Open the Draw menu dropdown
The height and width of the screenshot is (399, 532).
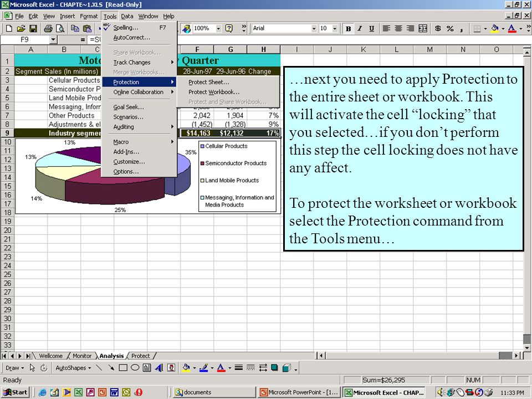tap(14, 368)
